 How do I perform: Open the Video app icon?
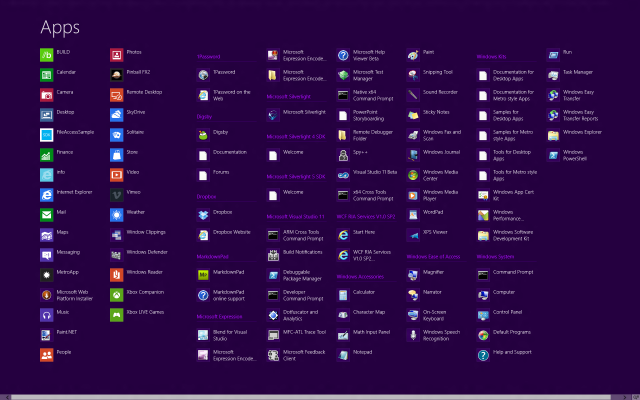117,175
